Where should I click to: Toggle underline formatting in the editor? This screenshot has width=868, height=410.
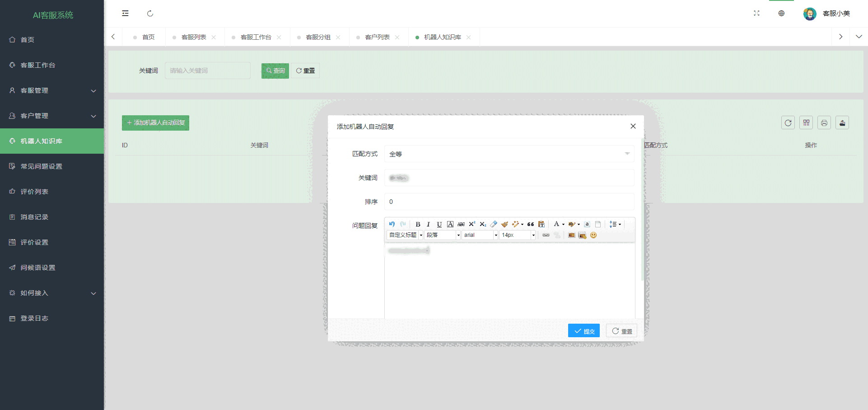[439, 224]
